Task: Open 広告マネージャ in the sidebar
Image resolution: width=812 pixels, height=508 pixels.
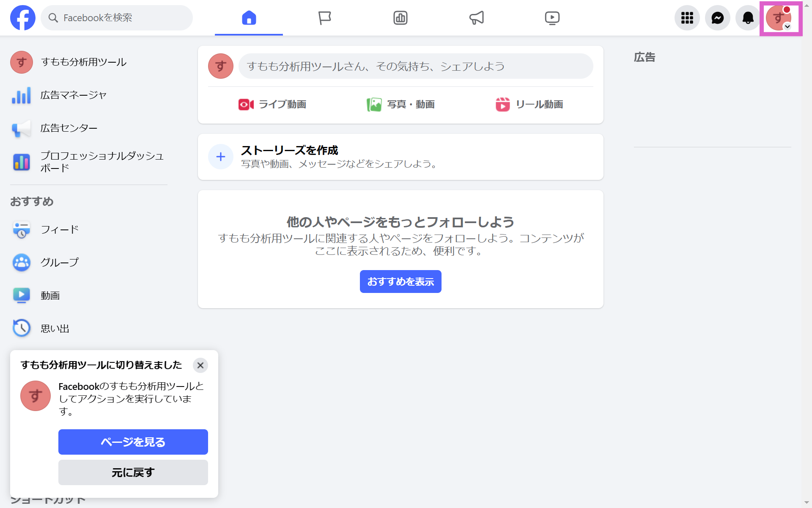Action: 73,95
